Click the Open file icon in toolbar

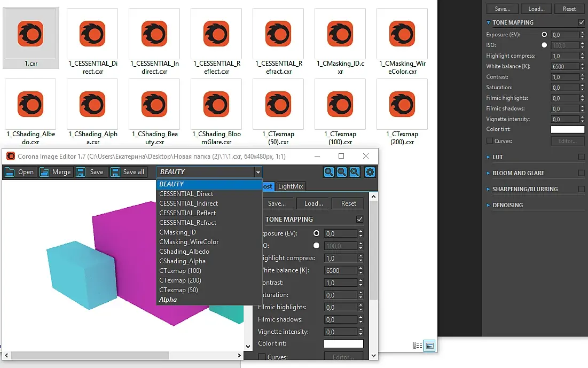pos(10,172)
